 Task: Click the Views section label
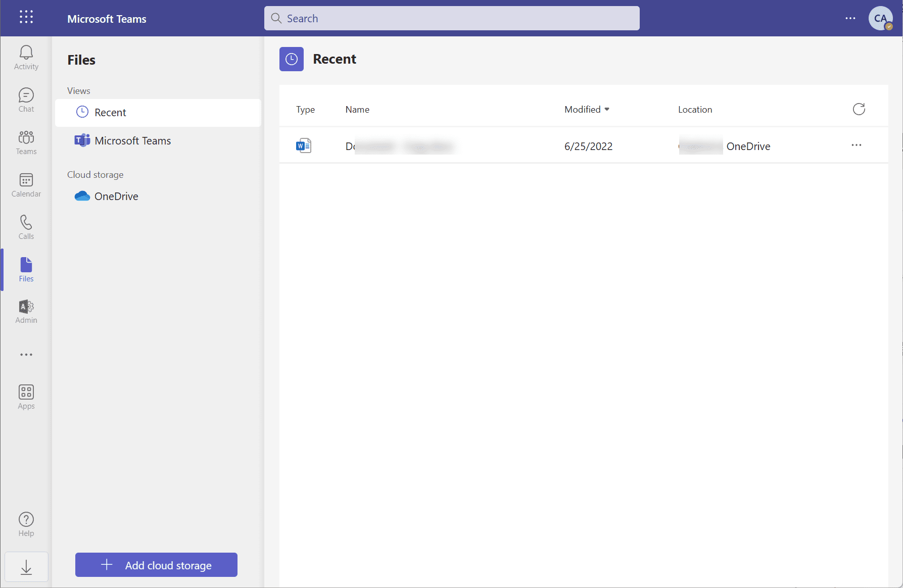coord(79,91)
